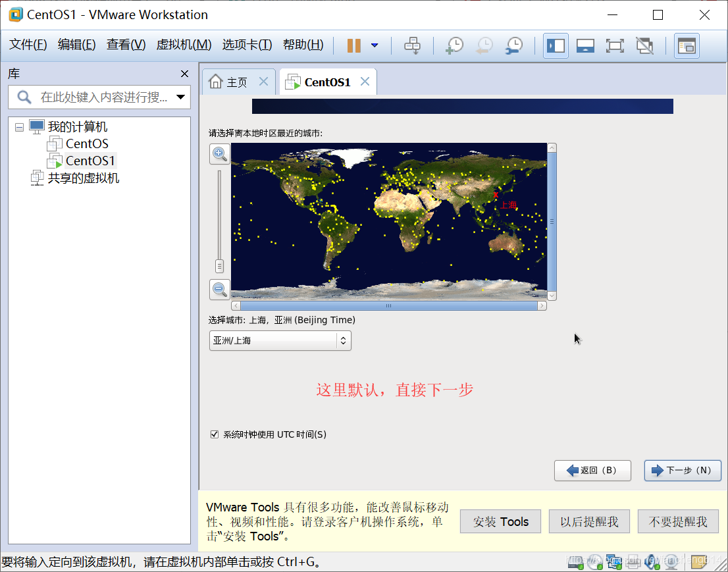728x572 pixels.
Task: Pause the virtual machine
Action: pyautogui.click(x=353, y=45)
